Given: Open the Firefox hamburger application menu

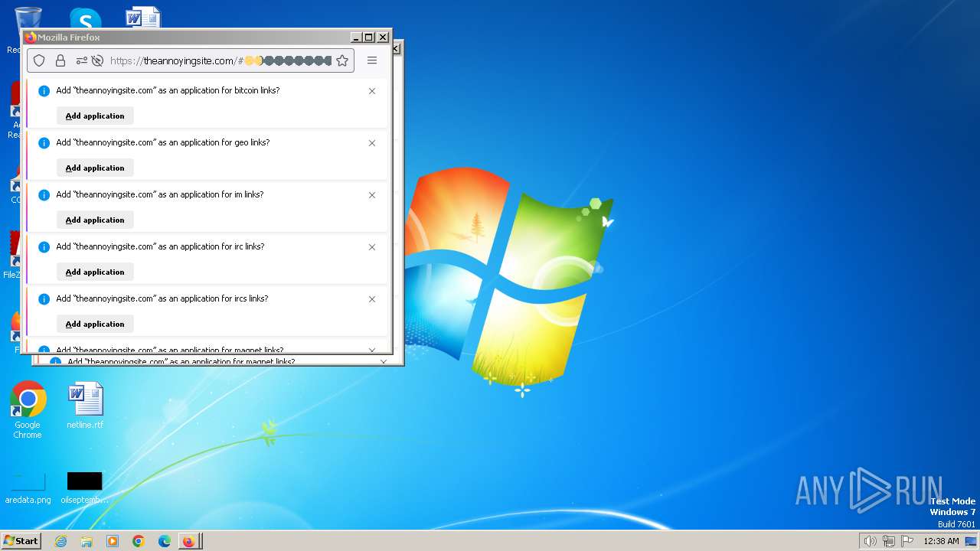Looking at the screenshot, I should tap(372, 60).
